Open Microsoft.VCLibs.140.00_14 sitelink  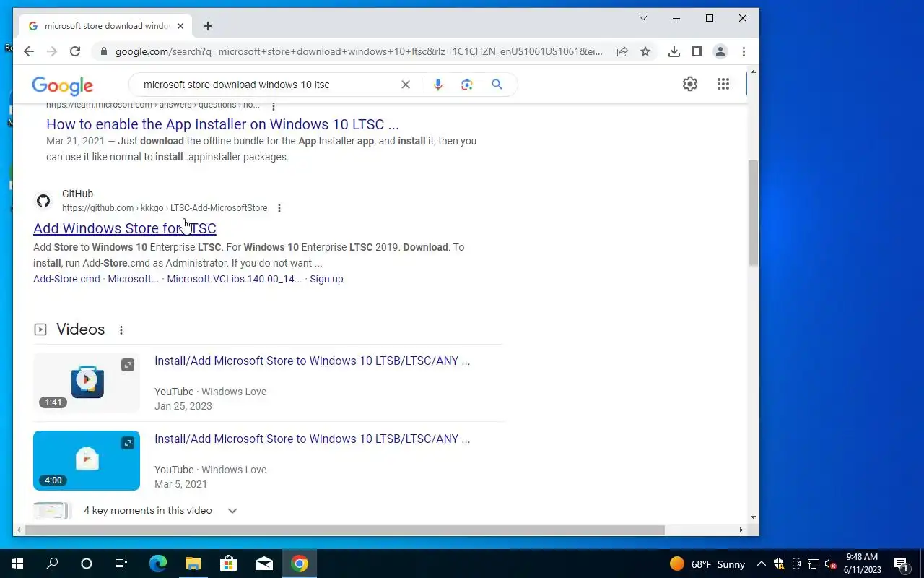(x=235, y=279)
